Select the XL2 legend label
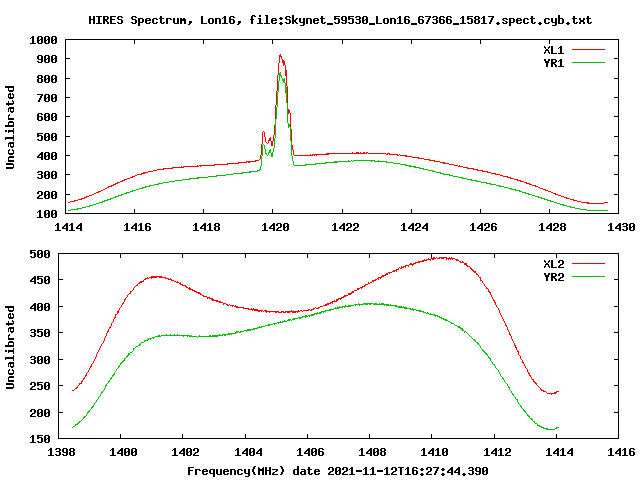 point(553,264)
